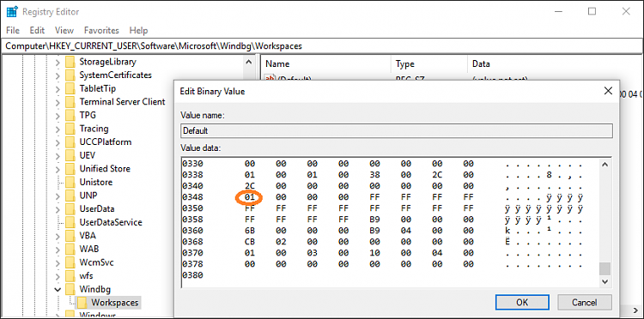
Task: Select the TPG folder icon
Action: (x=71, y=115)
